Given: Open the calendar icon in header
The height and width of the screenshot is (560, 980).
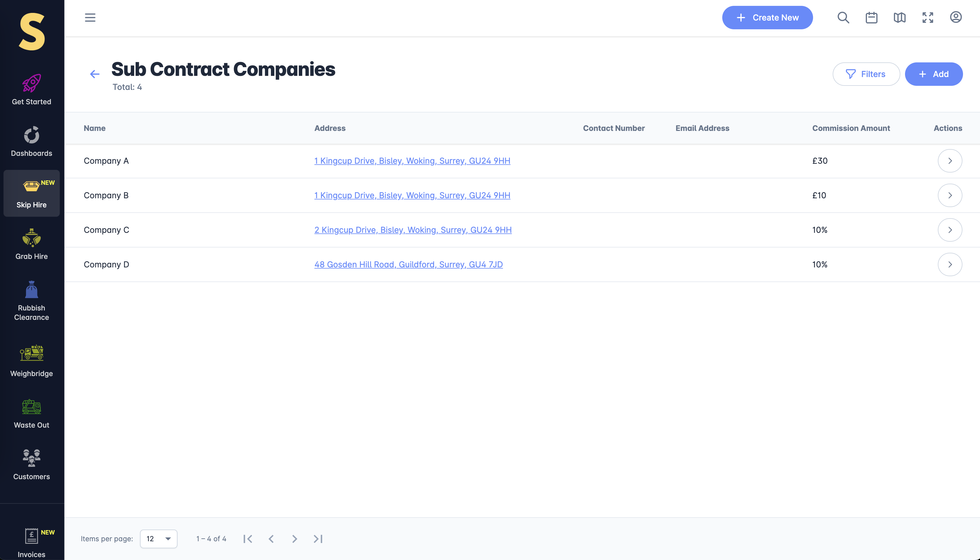Looking at the screenshot, I should click(x=871, y=18).
